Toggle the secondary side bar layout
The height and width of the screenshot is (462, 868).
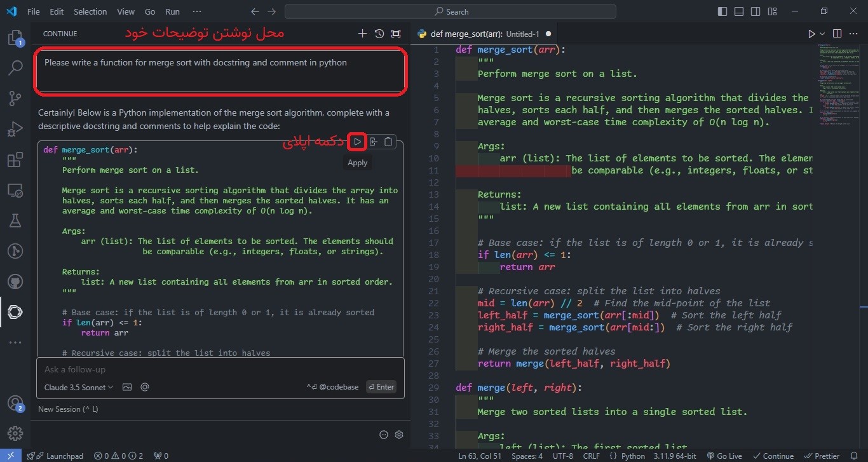point(756,11)
